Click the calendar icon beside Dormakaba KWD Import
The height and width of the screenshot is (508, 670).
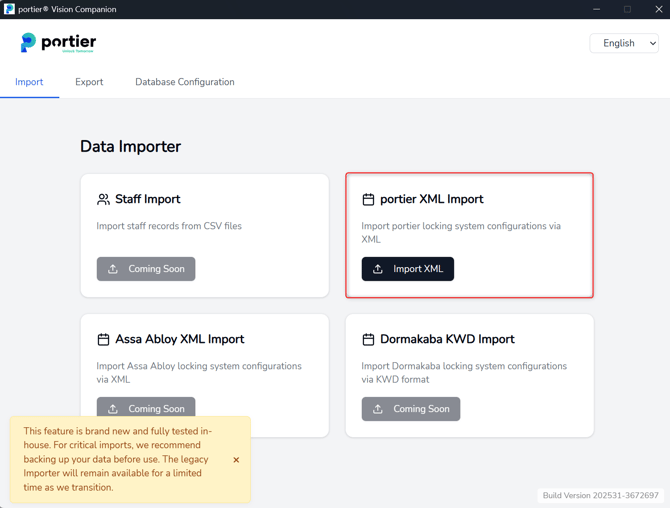368,340
